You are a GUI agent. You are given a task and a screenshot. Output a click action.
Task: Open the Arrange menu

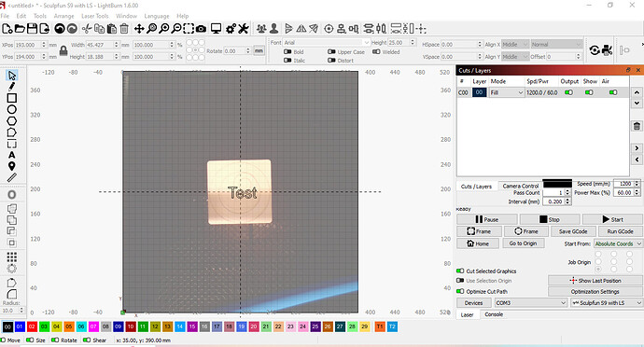point(64,16)
